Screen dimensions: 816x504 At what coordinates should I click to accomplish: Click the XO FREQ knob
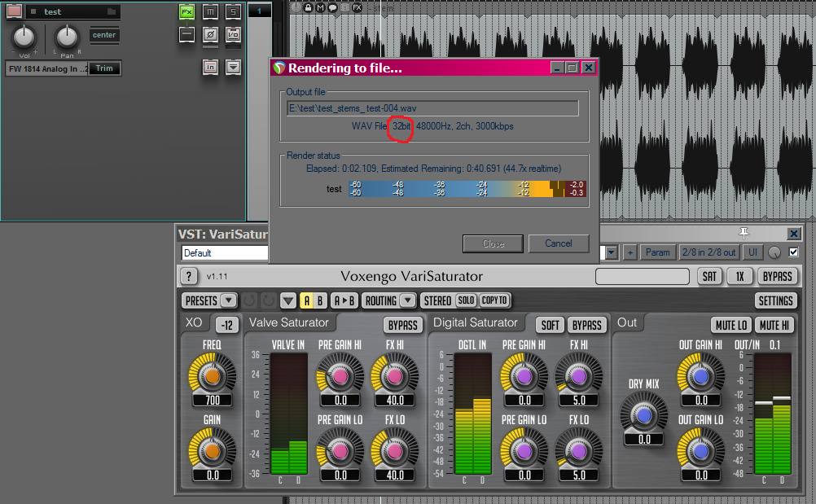[x=212, y=376]
